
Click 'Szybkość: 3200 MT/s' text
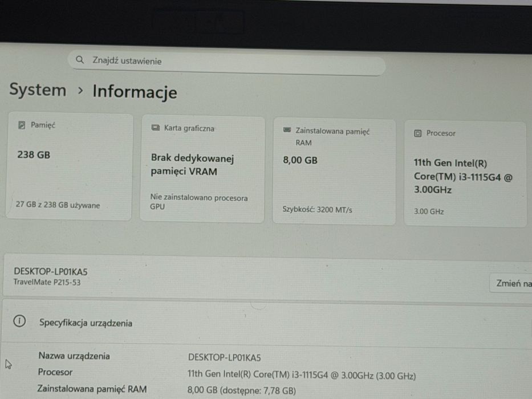click(x=317, y=210)
